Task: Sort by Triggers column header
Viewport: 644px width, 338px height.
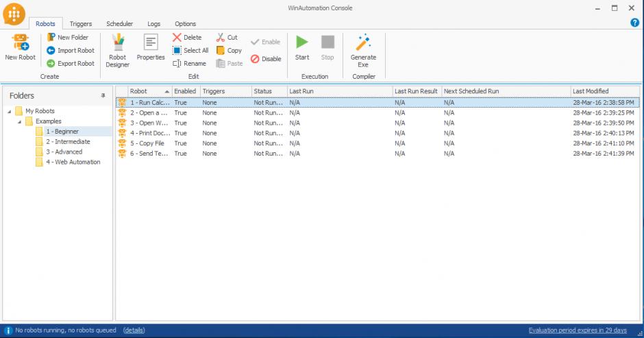Action: click(x=226, y=91)
